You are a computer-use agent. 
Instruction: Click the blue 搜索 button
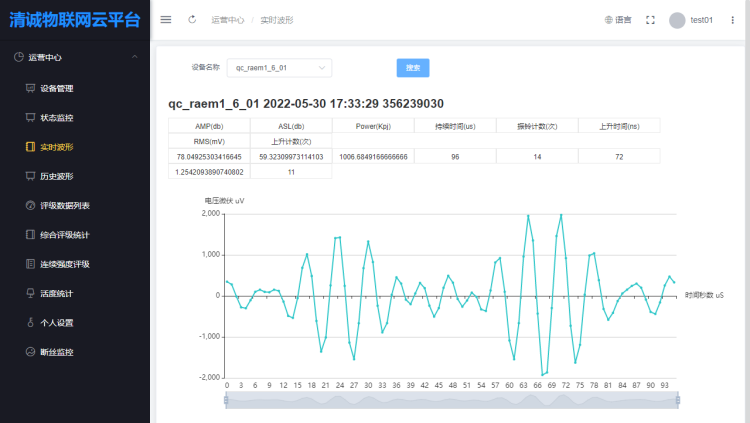click(x=413, y=68)
